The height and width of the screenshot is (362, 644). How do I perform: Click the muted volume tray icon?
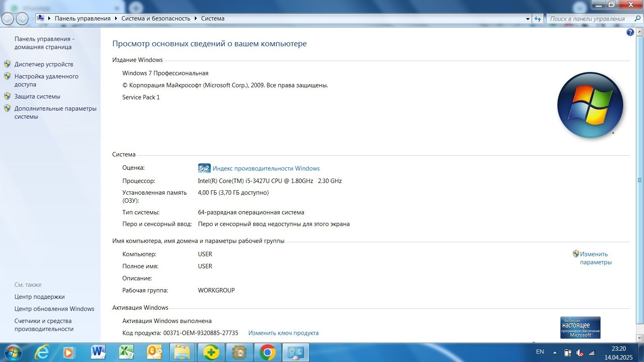pyautogui.click(x=580, y=353)
